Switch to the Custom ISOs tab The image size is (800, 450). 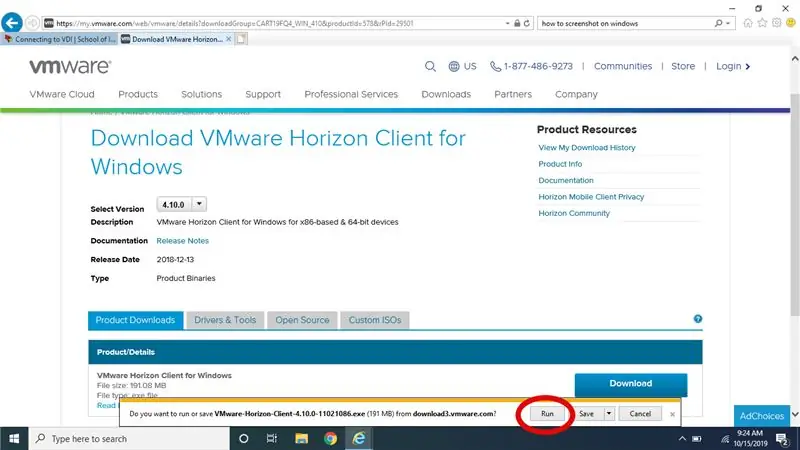click(374, 320)
